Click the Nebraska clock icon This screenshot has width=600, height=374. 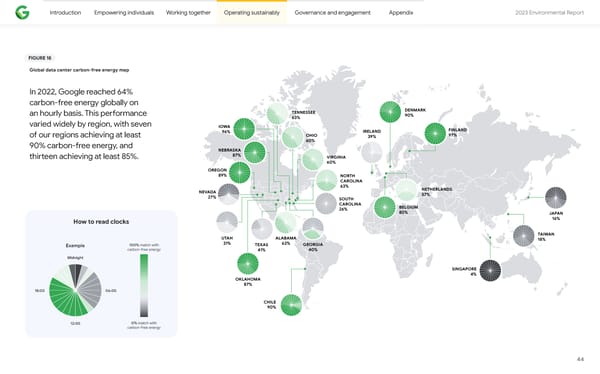[255, 152]
